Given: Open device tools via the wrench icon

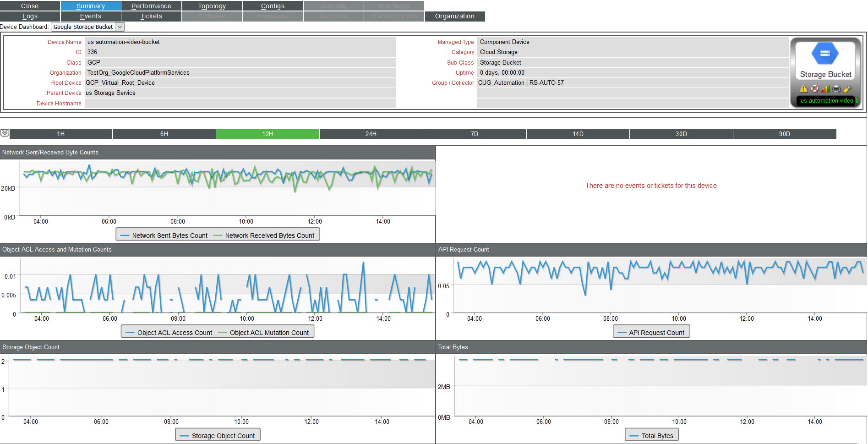Looking at the screenshot, I should (x=846, y=89).
